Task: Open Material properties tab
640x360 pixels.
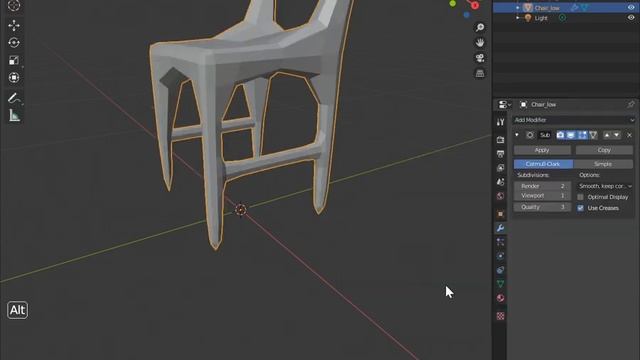Action: (500, 298)
